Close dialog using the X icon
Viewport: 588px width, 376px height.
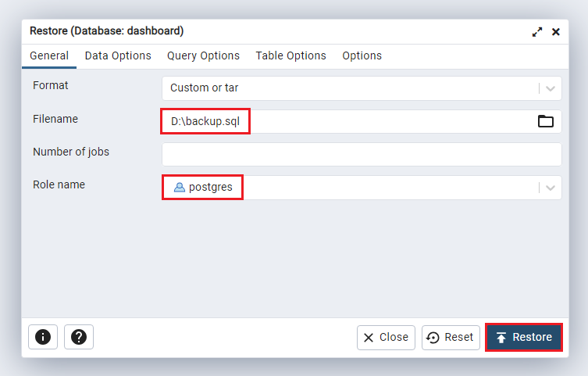pos(556,32)
